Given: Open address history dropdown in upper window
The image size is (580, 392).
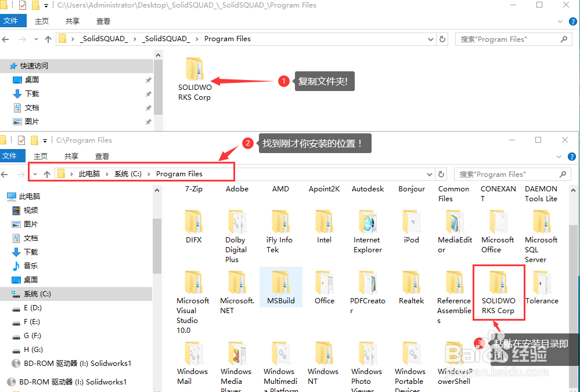Looking at the screenshot, I should [431, 39].
